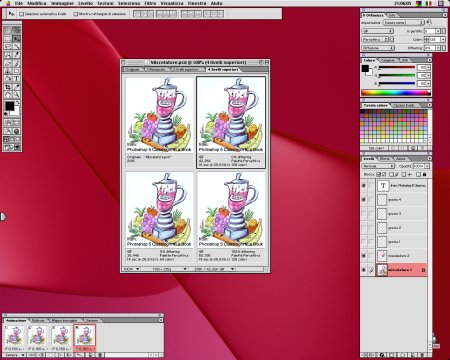The width and height of the screenshot is (450, 360).
Task: Open the GIF file format dropdown
Action: pos(377,31)
